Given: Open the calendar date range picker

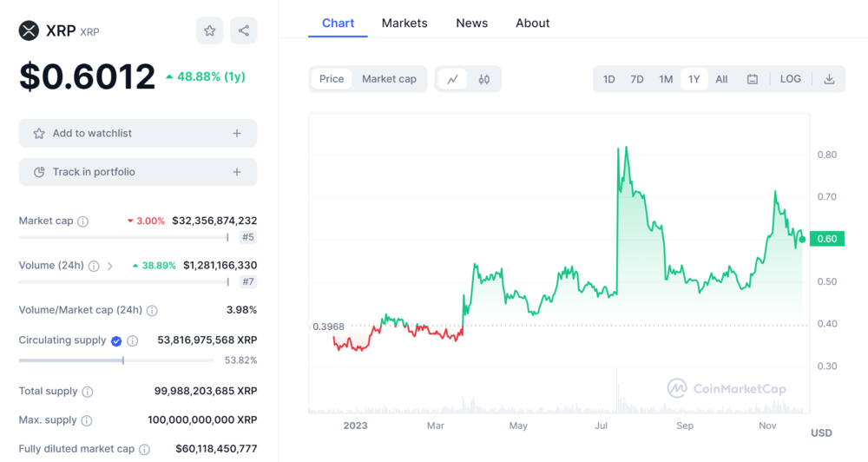Looking at the screenshot, I should [753, 79].
